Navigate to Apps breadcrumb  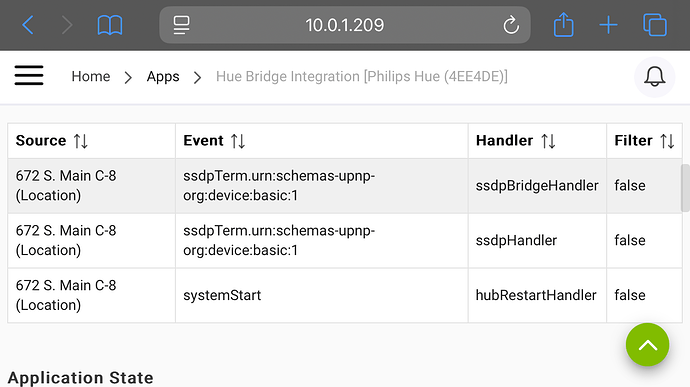pyautogui.click(x=163, y=77)
